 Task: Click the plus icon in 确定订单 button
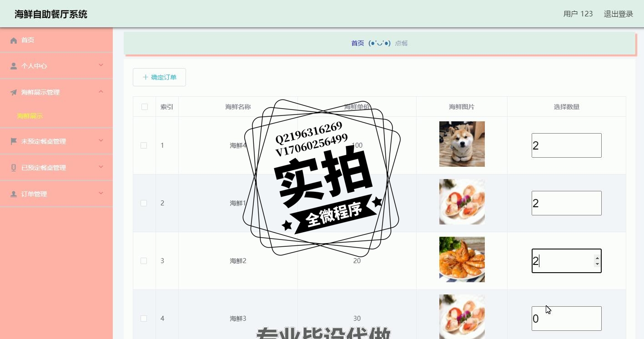146,77
